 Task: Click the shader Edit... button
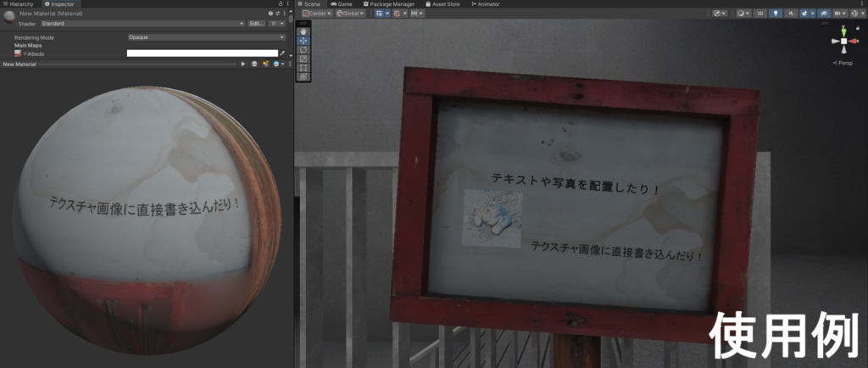256,24
